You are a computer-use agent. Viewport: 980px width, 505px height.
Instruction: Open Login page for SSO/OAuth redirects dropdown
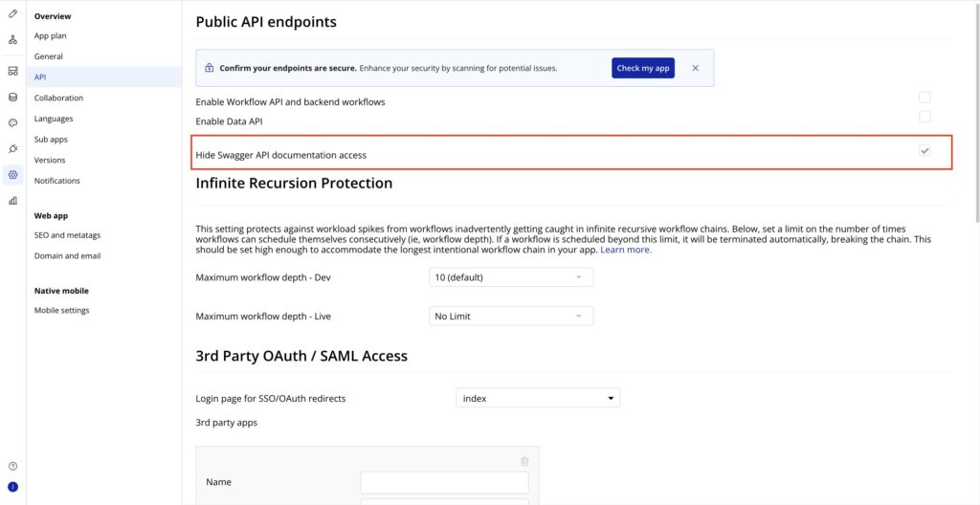coord(538,398)
